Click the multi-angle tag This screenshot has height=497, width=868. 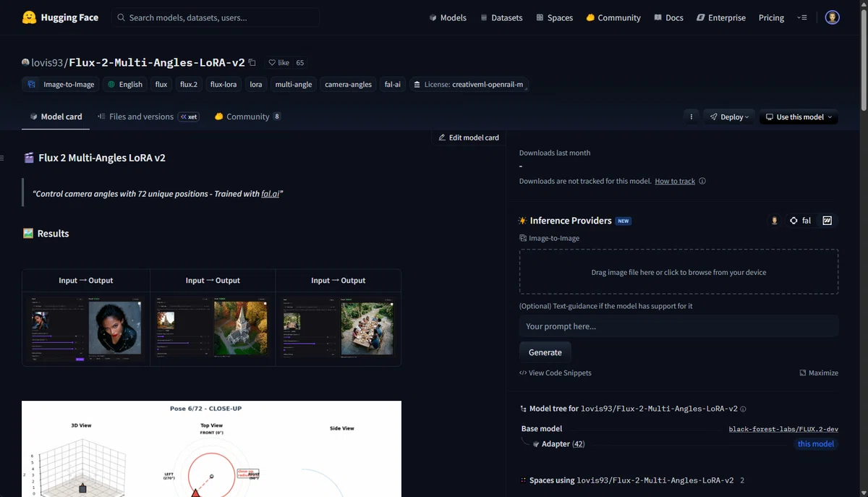click(x=294, y=84)
